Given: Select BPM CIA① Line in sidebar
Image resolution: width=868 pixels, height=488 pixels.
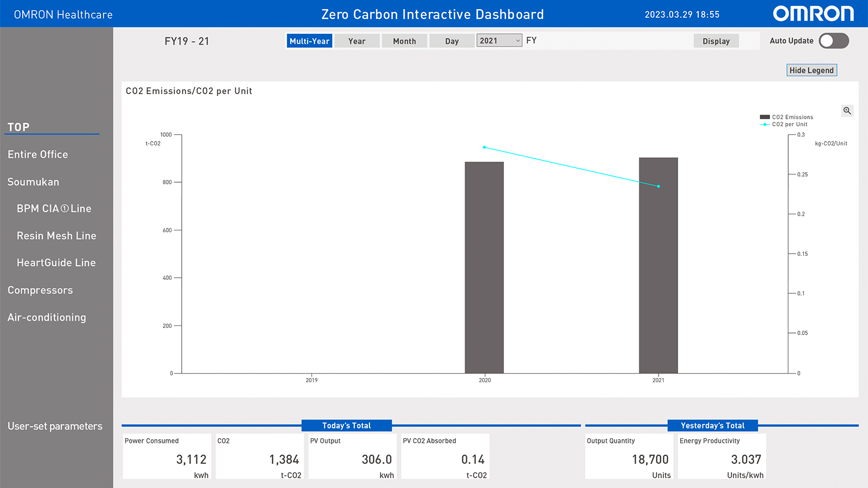Looking at the screenshot, I should point(54,209).
